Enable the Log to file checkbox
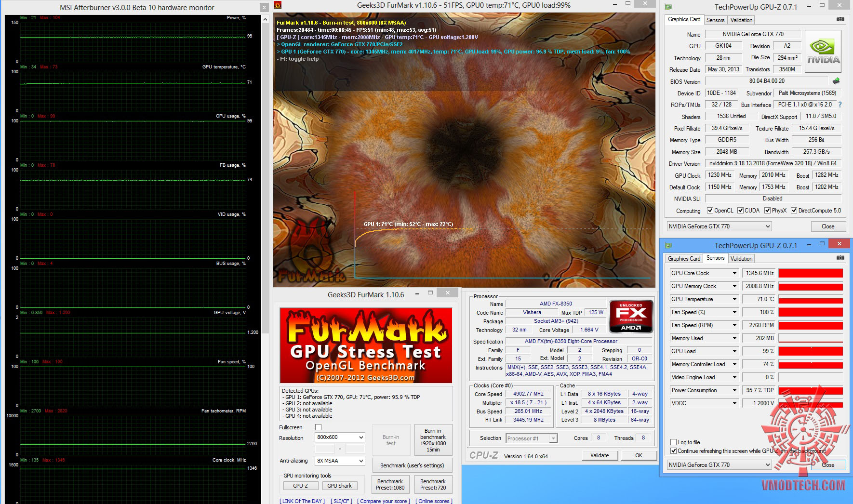853x504 pixels. tap(674, 442)
